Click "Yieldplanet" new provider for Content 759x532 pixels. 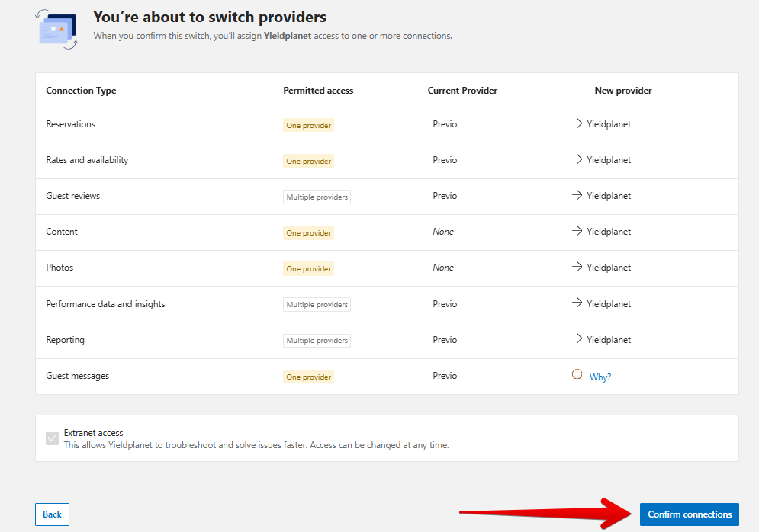point(609,232)
